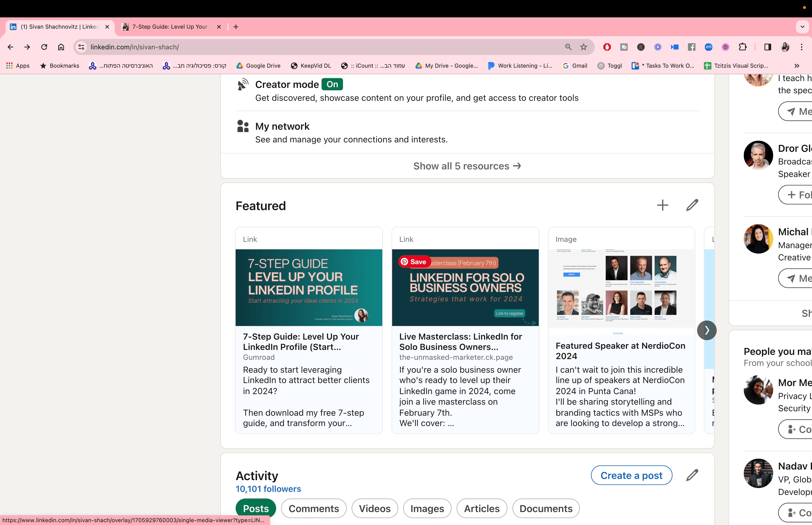Switch to the Videos activity filter
Viewport: 812px width, 525px height.
(x=375, y=508)
